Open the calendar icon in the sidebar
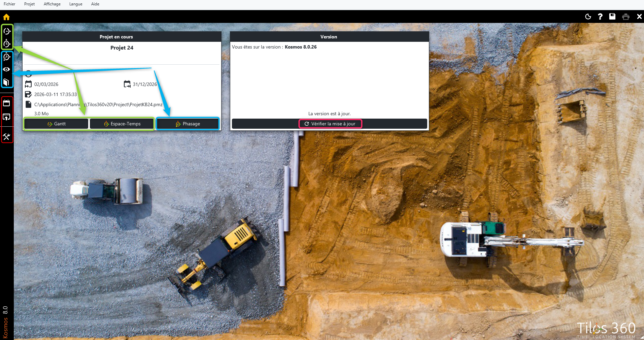This screenshot has width=644, height=340. point(6,103)
